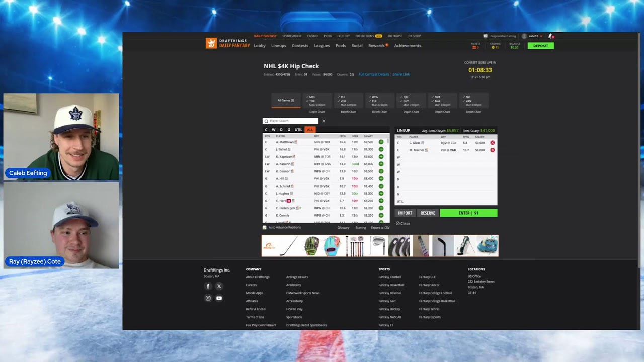Open the DraftKings Facebook page
The height and width of the screenshot is (362, 644).
208,286
